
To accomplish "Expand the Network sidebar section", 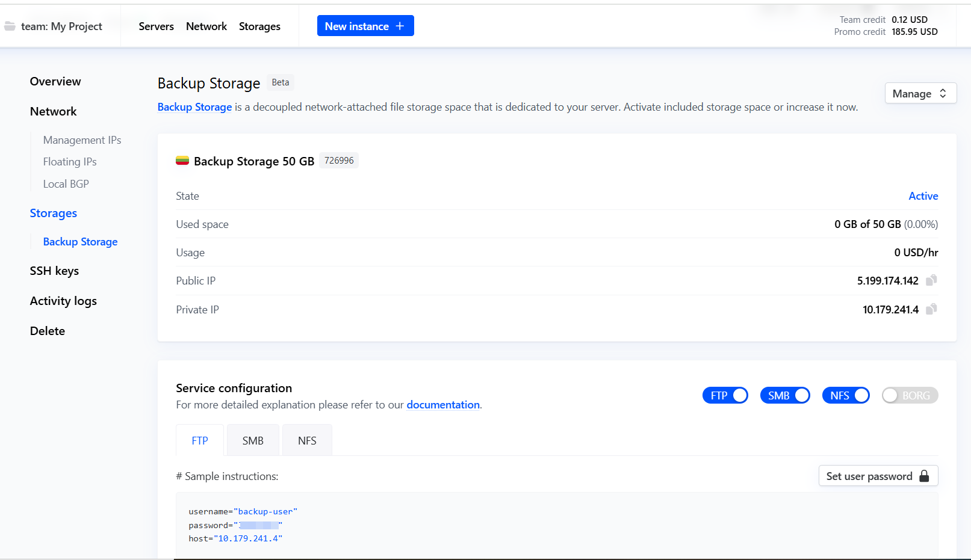I will coord(54,111).
